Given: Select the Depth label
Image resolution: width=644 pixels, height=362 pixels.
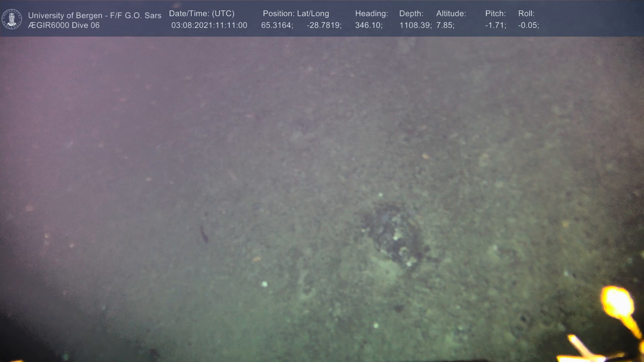Looking at the screenshot, I should [411, 14].
